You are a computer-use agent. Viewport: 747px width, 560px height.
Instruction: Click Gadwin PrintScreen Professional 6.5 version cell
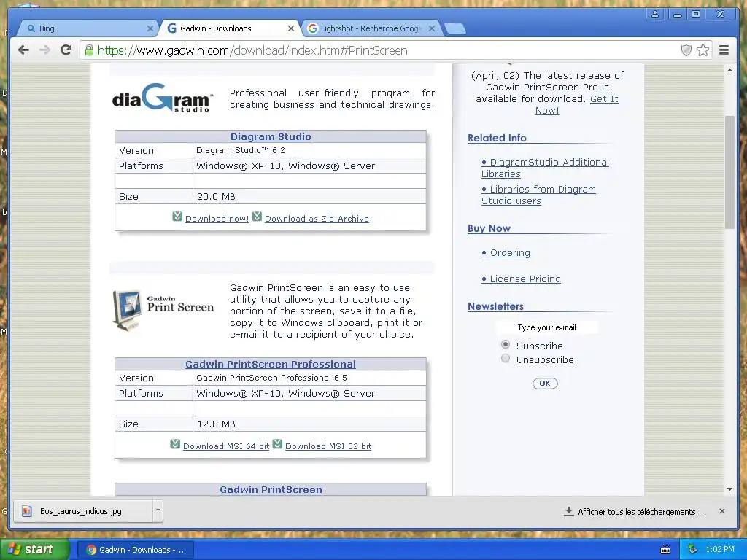(309, 378)
